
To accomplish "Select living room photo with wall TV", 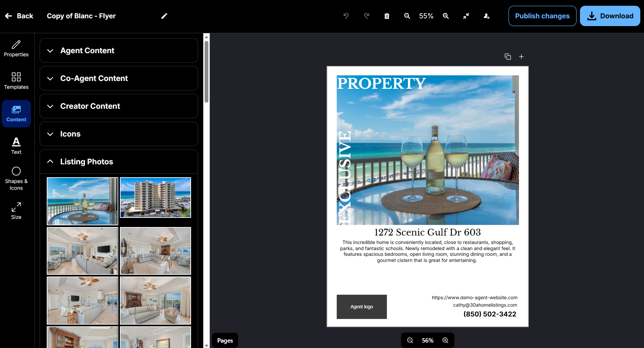I will (x=82, y=251).
